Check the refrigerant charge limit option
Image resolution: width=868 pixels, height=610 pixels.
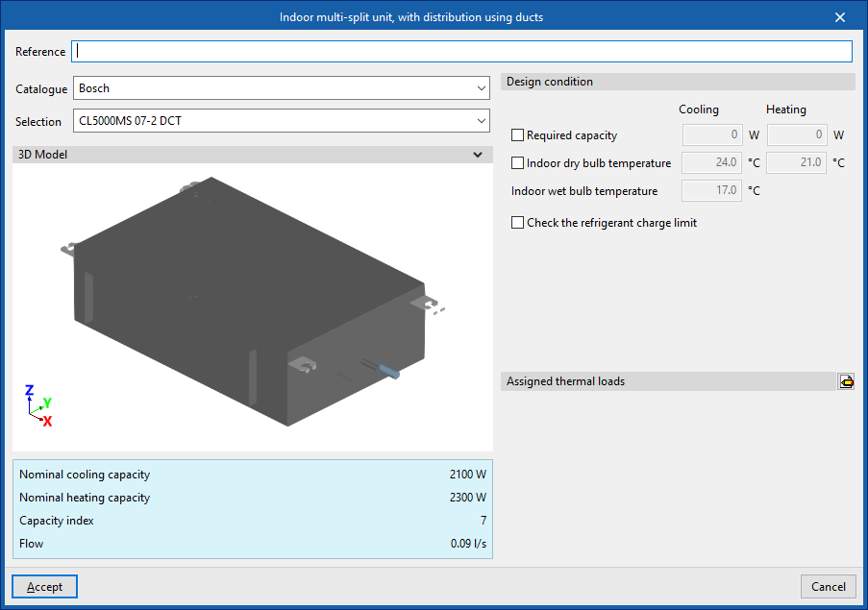pyautogui.click(x=518, y=223)
